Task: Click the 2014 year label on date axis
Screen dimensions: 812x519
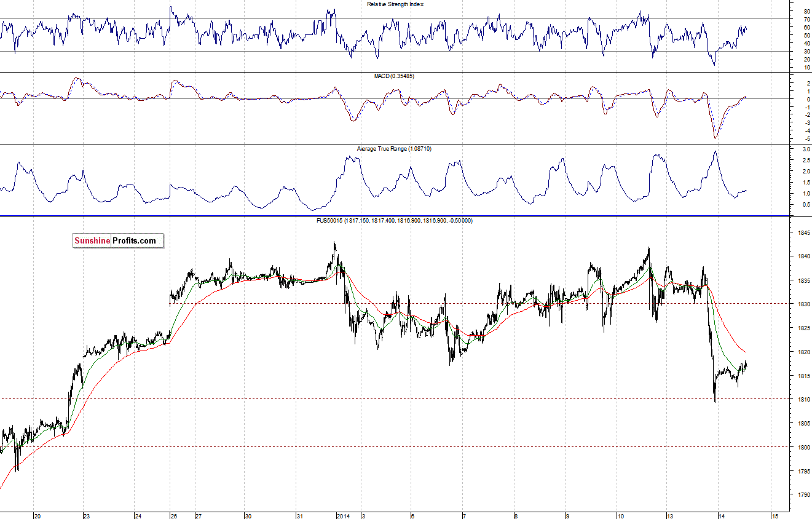Action: coord(342,516)
